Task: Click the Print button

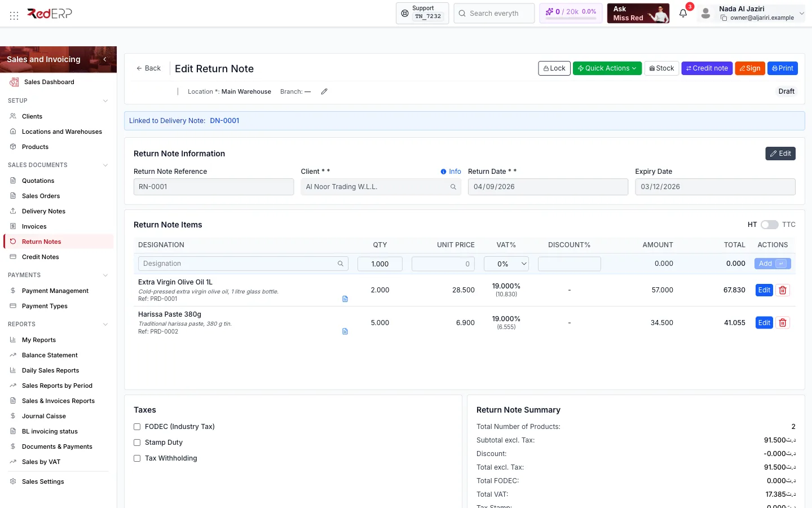Action: coord(783,68)
